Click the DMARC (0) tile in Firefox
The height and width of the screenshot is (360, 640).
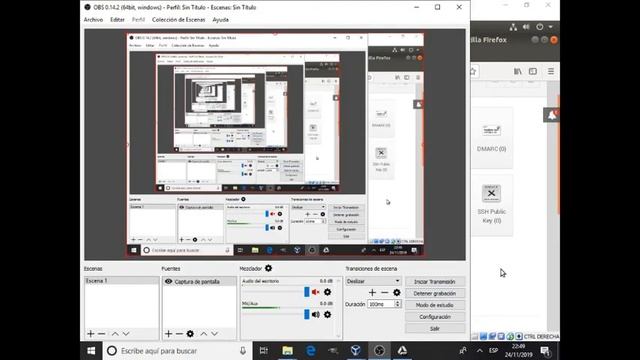coord(491,138)
